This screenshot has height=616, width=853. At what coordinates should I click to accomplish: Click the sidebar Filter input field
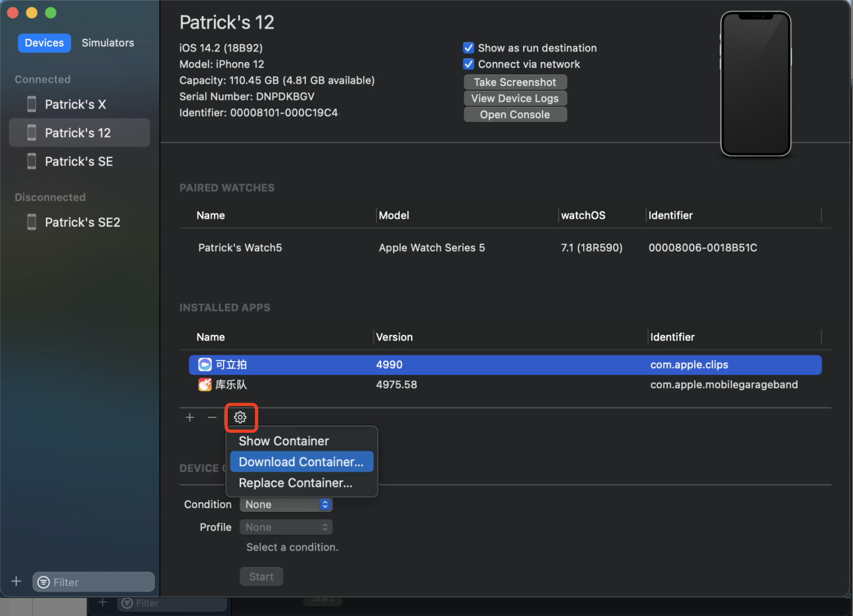(x=93, y=582)
